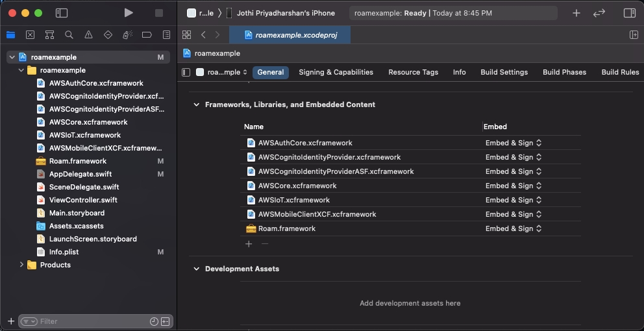Image resolution: width=644 pixels, height=331 pixels.
Task: Open LaunchScreen.storyboard file
Action: coord(93,239)
